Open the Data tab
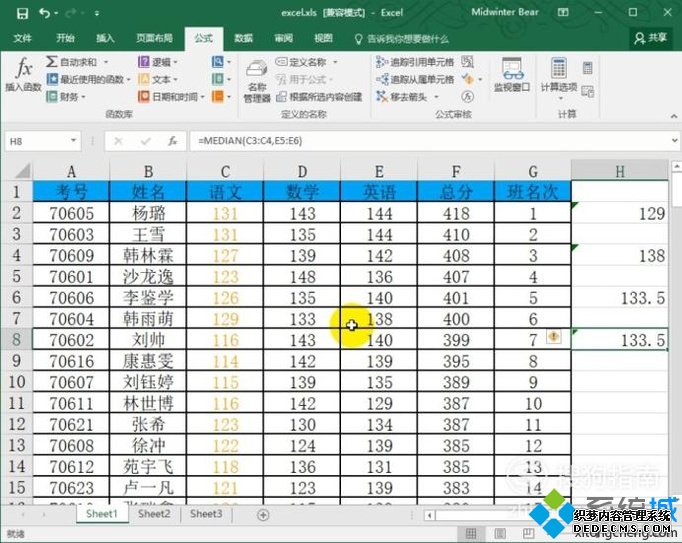Image resolution: width=682 pixels, height=543 pixels. coord(244,38)
